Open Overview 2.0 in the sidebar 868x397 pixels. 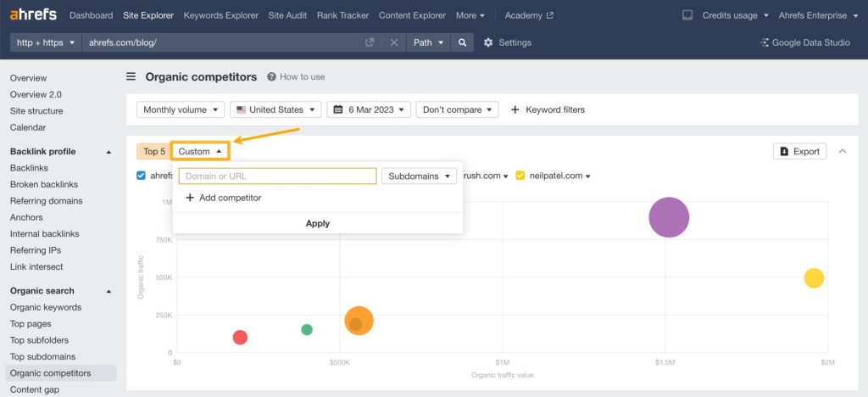(36, 95)
